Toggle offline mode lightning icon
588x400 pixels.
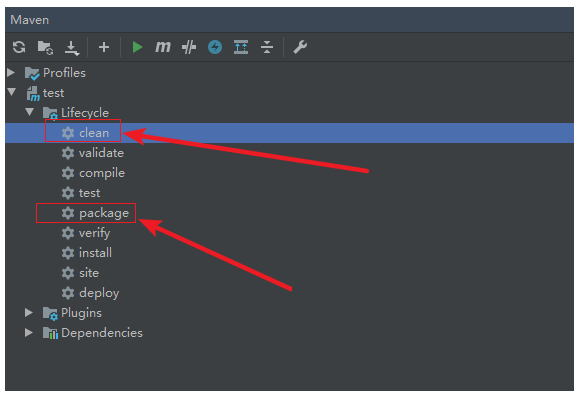tap(215, 47)
